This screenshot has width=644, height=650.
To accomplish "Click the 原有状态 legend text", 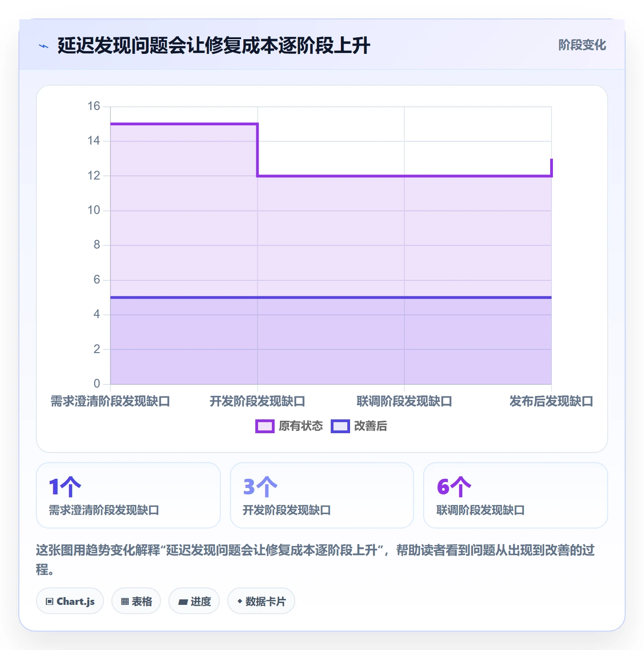I will 301,426.
